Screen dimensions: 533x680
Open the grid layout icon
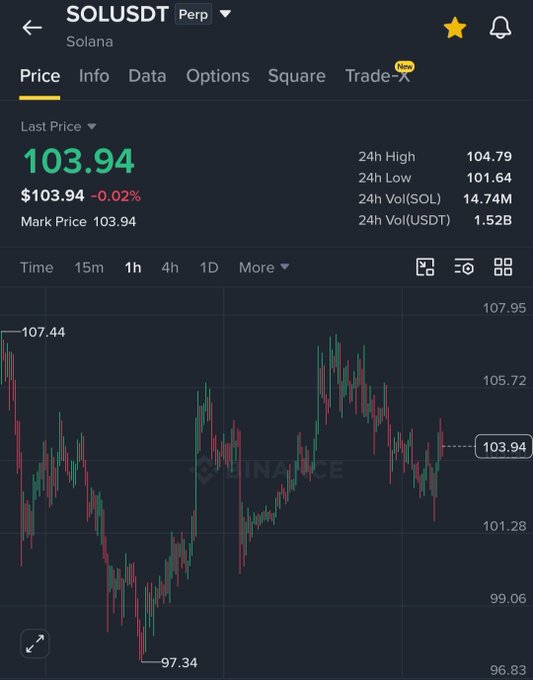[x=503, y=267]
